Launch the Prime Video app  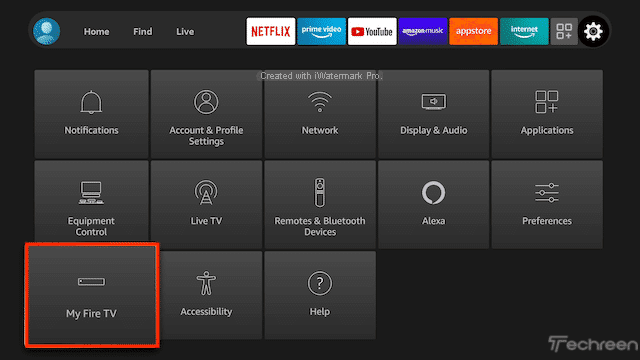point(321,31)
